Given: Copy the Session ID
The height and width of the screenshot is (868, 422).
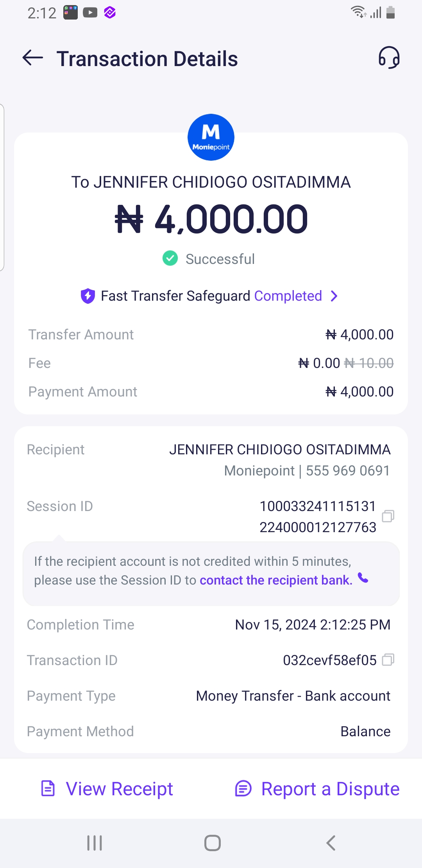Looking at the screenshot, I should (388, 516).
